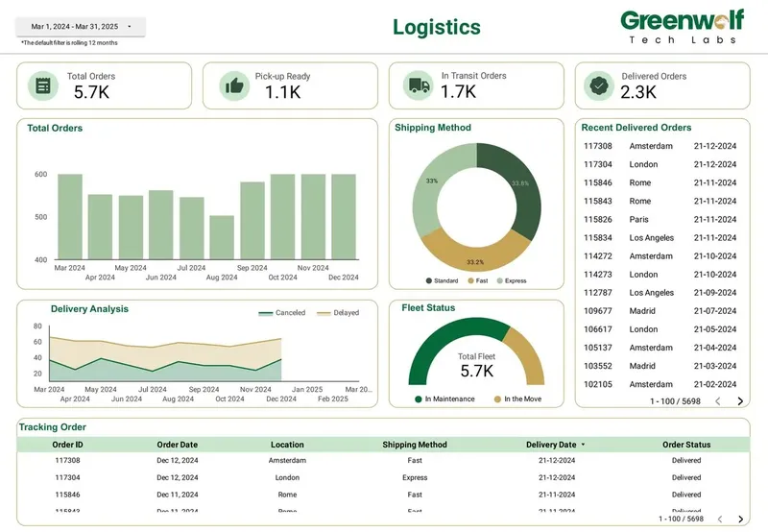This screenshot has height=532, width=768.
Task: Click Delivered status for order 117308
Action: pos(686,461)
